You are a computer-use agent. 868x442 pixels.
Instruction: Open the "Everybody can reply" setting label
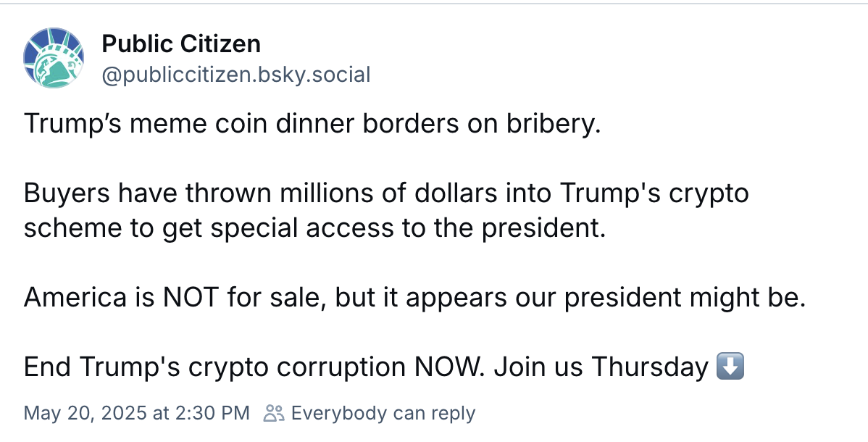[383, 414]
